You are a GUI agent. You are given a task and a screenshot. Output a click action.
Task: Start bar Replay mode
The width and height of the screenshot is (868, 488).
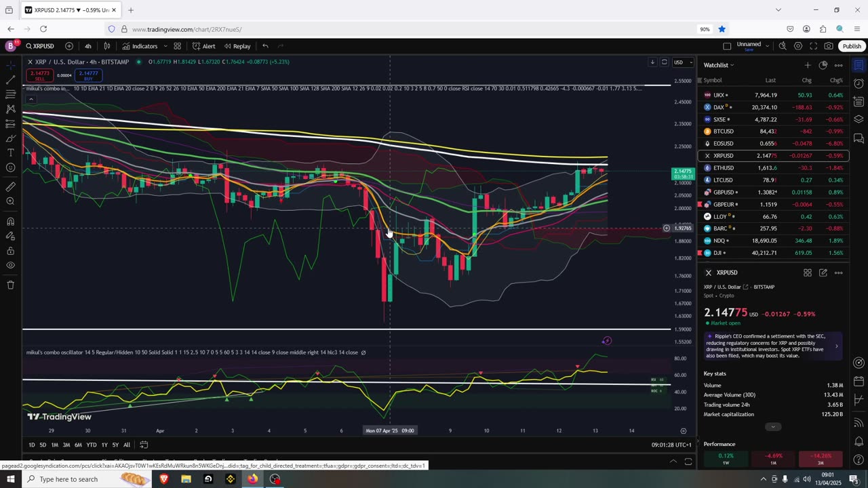[x=237, y=46]
